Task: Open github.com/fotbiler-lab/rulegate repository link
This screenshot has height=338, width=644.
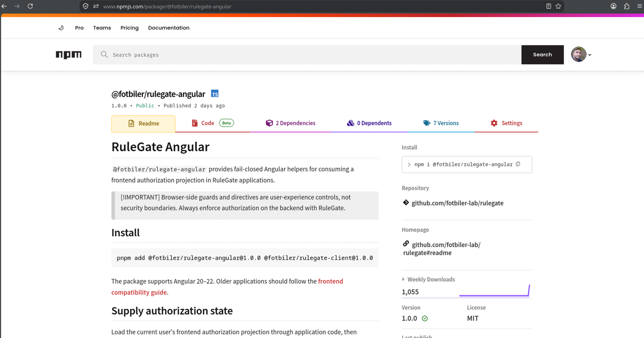Action: pos(458,203)
